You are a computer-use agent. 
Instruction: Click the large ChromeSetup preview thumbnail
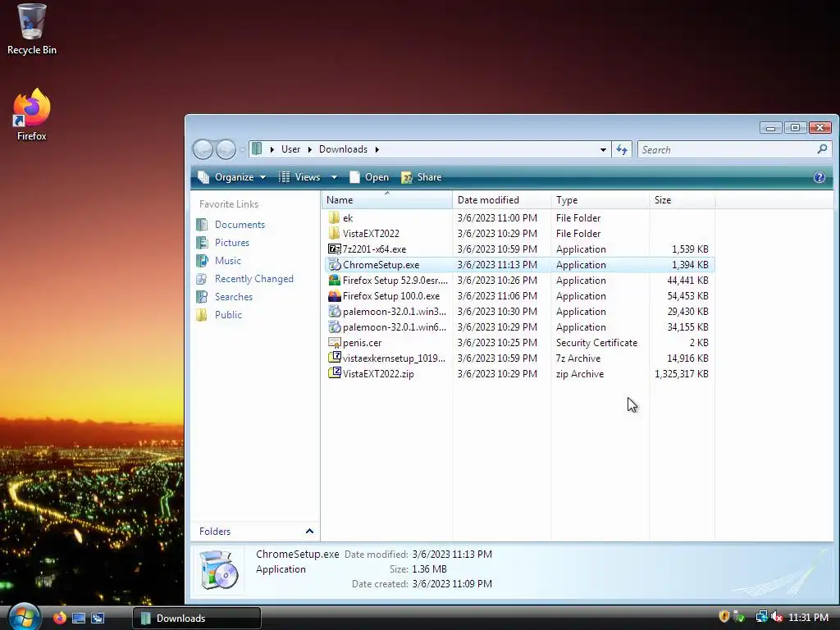point(218,570)
